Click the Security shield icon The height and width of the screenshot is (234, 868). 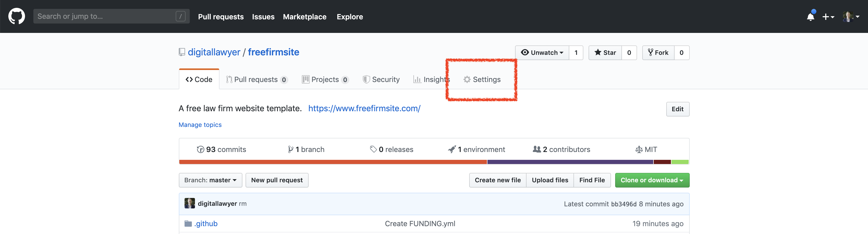click(366, 79)
